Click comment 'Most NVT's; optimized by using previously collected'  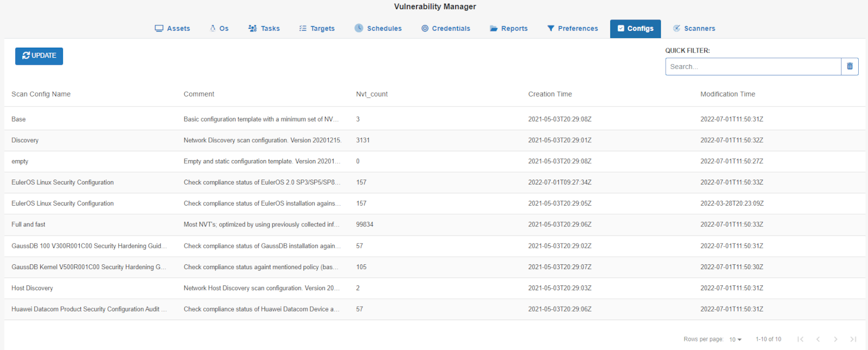tap(261, 225)
